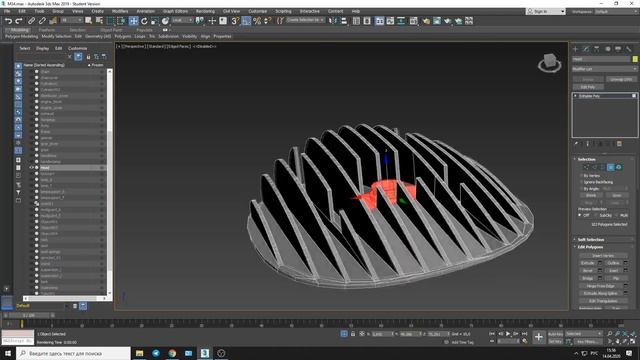640x360 pixels.
Task: Open the Create Selection Set dropdown
Action: [305, 20]
